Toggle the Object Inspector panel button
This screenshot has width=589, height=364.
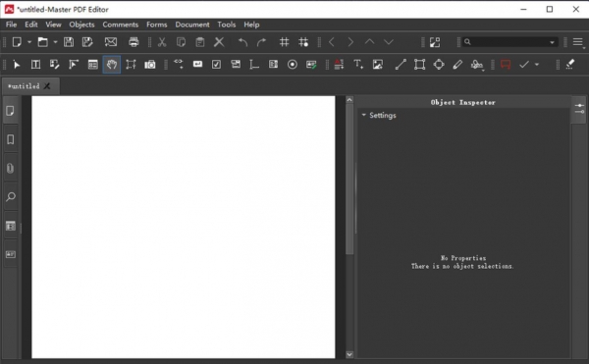coord(579,109)
